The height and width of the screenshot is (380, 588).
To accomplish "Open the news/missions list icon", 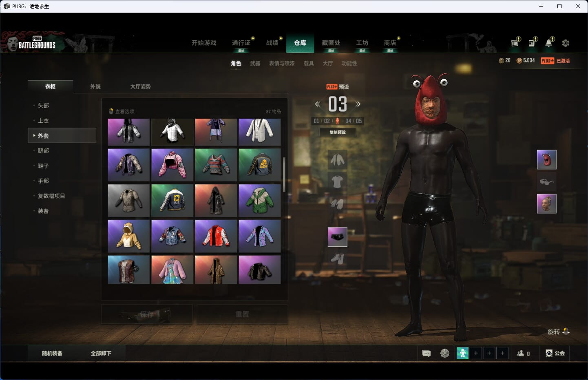I will tap(533, 42).
